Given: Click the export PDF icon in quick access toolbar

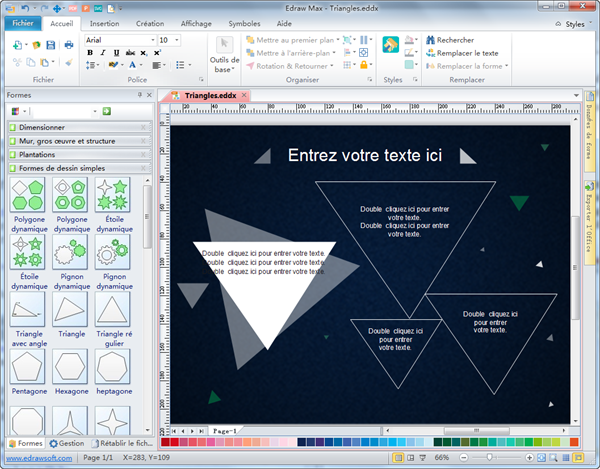Looking at the screenshot, I should (73, 8).
